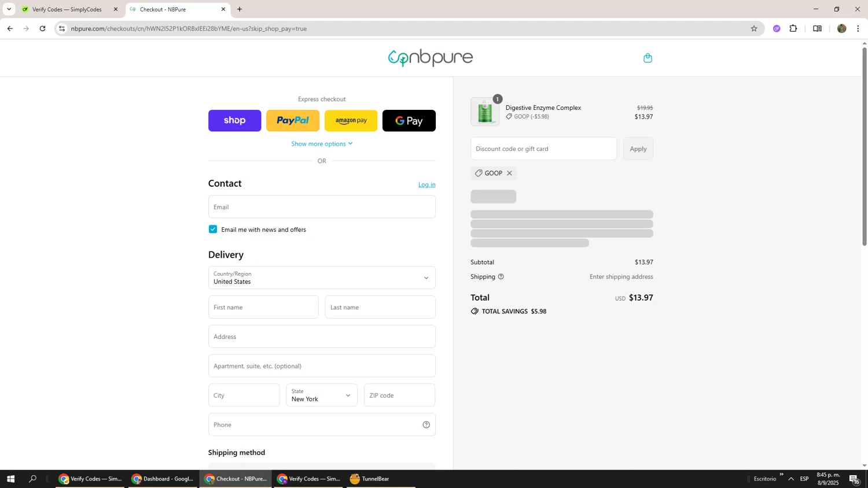Focus the Email input field

pos(322,207)
